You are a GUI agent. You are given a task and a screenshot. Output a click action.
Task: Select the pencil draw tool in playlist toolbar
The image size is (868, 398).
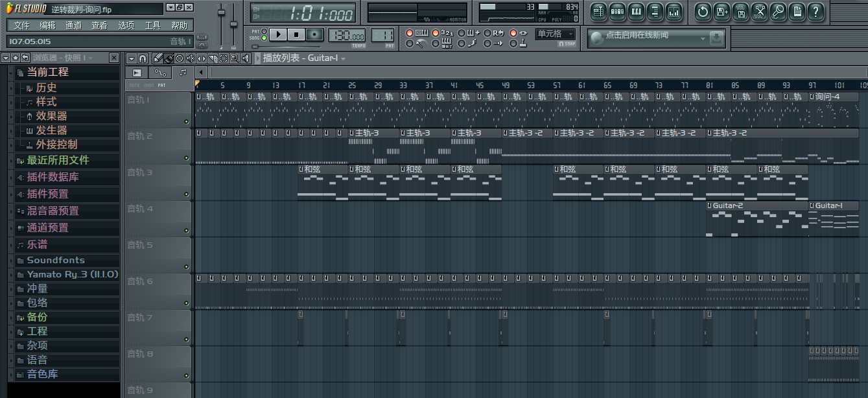point(158,58)
